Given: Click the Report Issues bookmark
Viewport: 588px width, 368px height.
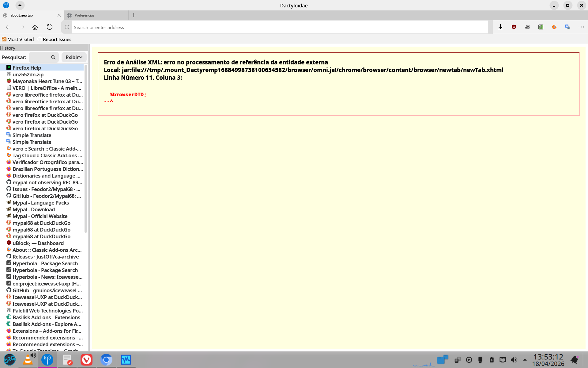Looking at the screenshot, I should [x=57, y=40].
